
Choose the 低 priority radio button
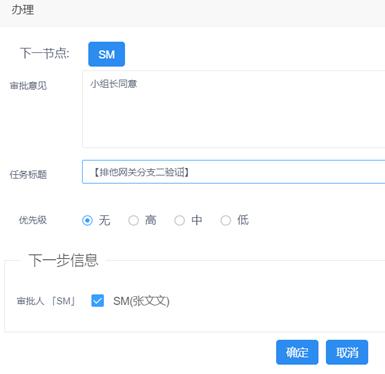226,220
